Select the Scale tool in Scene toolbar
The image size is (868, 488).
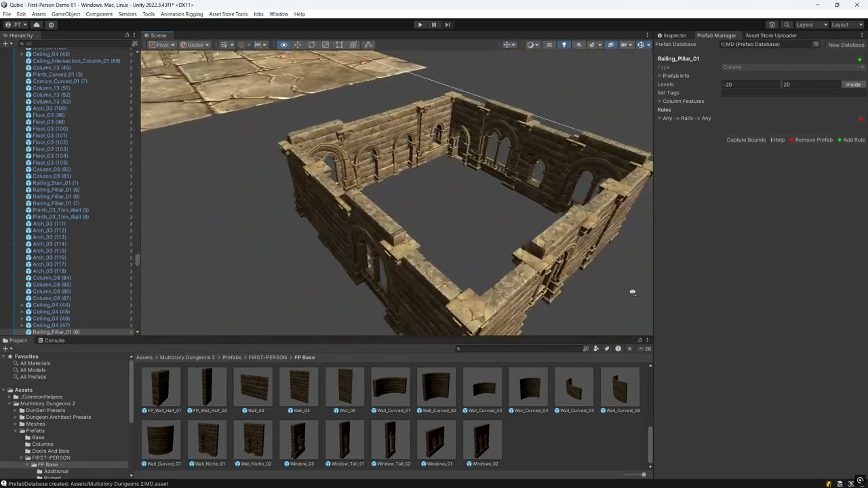point(325,45)
